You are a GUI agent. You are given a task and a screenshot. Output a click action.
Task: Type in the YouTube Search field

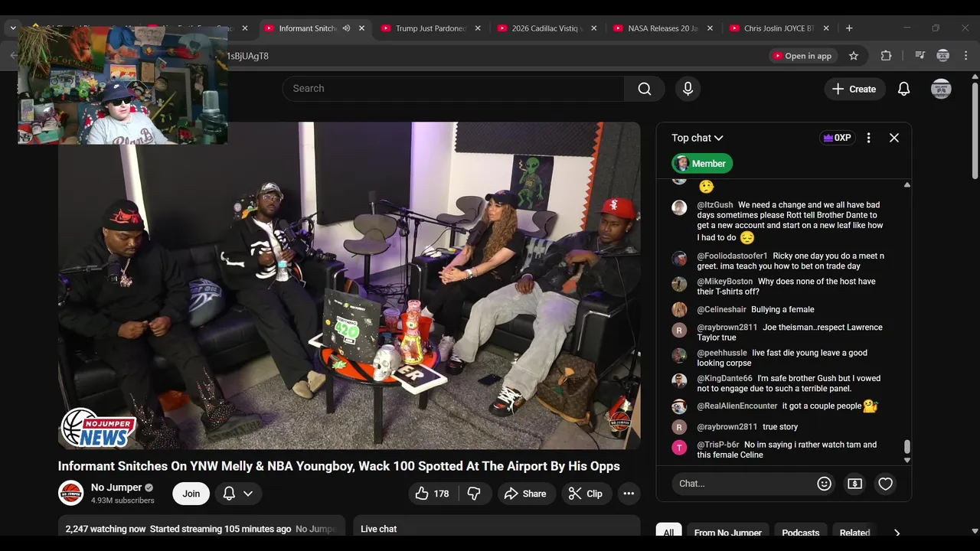tap(453, 89)
